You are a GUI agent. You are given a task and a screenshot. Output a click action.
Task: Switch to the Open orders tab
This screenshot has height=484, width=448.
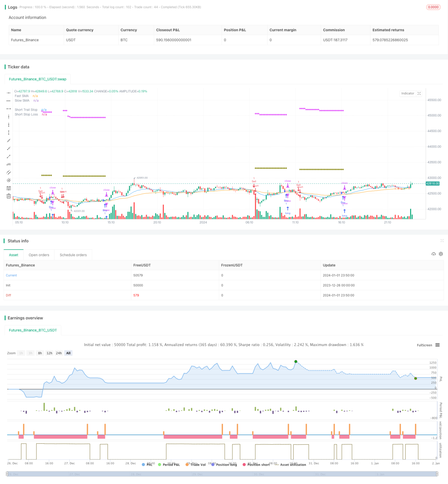(x=39, y=255)
